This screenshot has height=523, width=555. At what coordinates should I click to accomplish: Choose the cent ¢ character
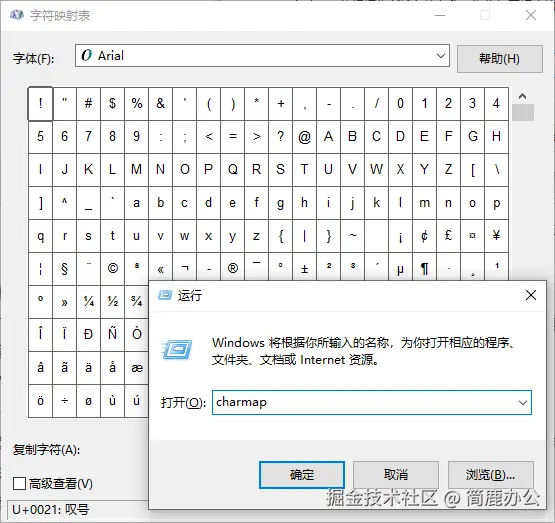click(424, 236)
